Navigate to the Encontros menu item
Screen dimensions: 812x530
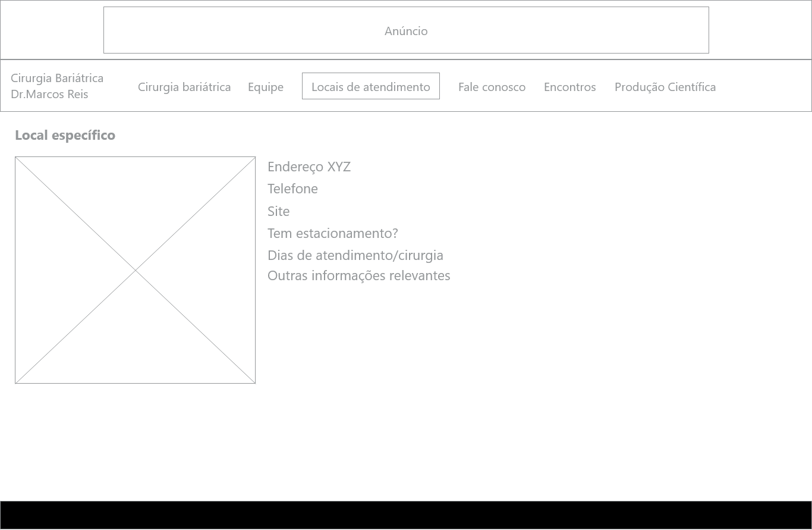click(x=569, y=87)
